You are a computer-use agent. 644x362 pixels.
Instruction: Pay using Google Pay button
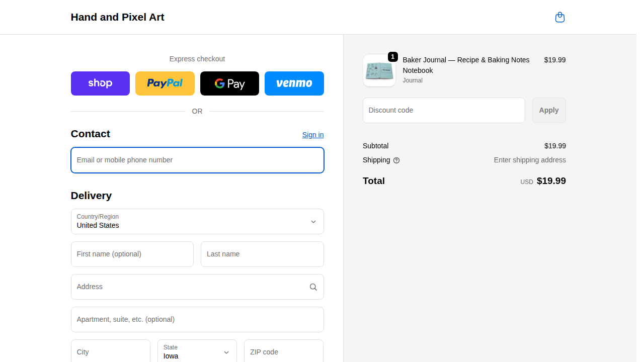click(229, 83)
